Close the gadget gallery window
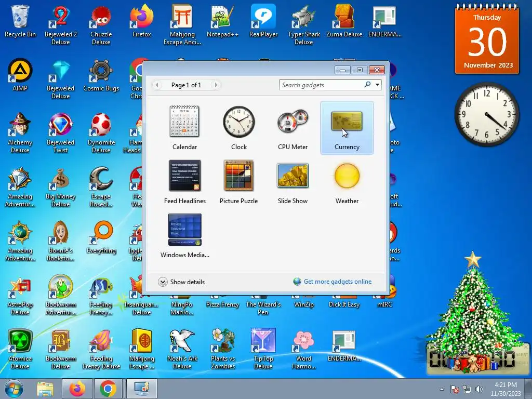 (377, 70)
